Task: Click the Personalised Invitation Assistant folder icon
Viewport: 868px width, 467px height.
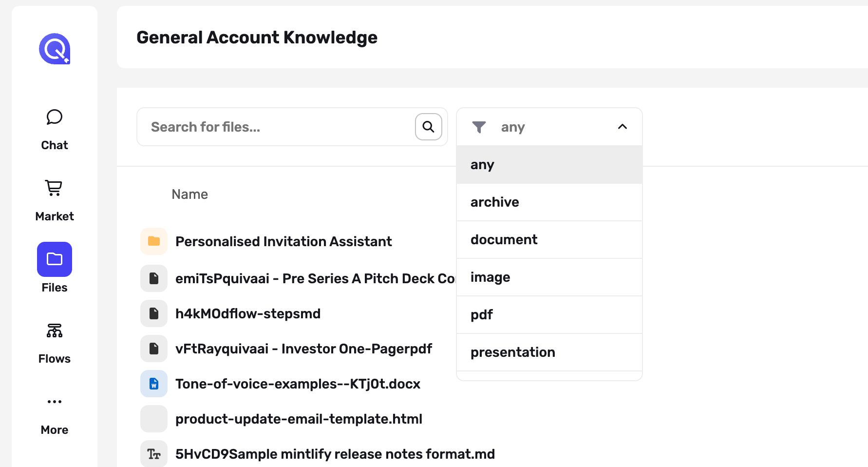Action: pos(154,241)
